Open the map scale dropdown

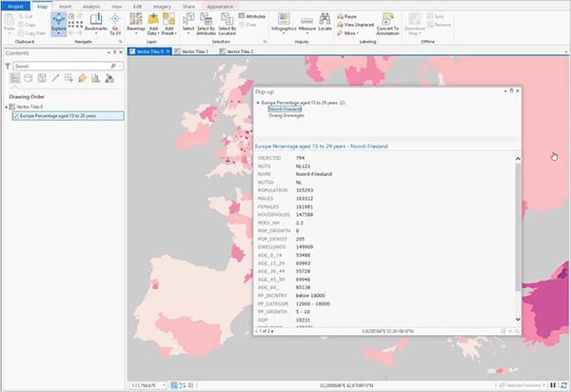tap(164, 384)
